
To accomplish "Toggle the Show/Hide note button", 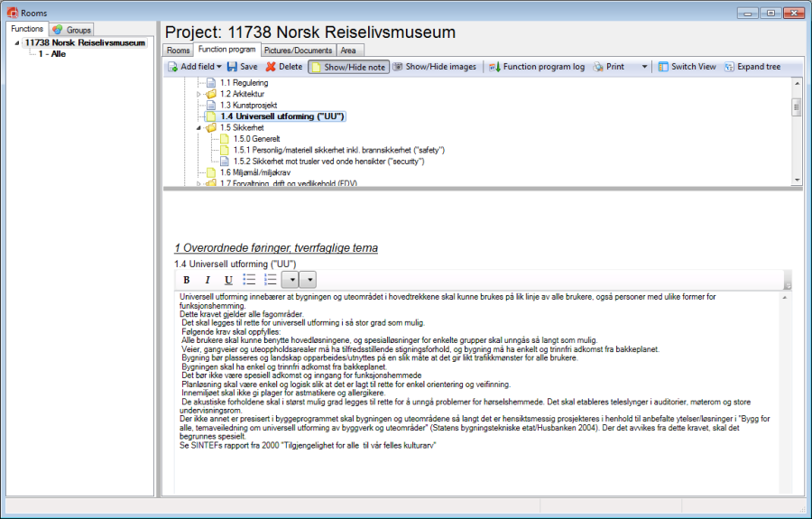I will coord(349,67).
